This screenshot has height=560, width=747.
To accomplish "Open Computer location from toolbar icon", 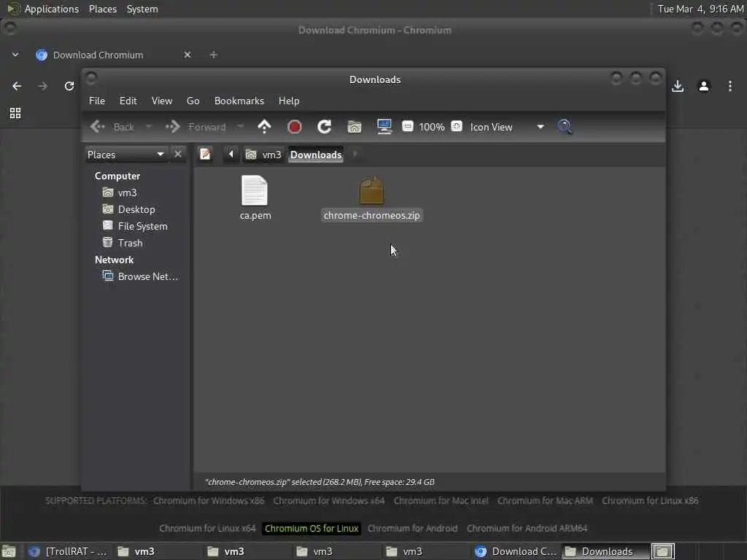I will point(384,127).
